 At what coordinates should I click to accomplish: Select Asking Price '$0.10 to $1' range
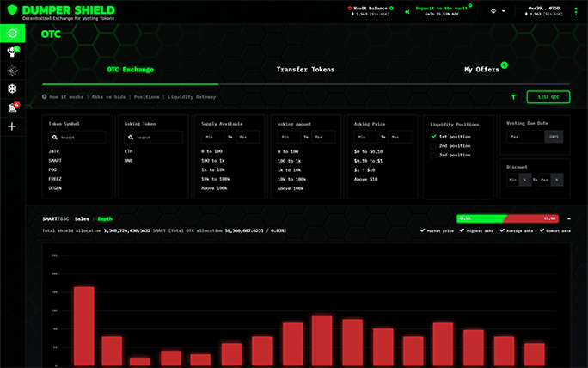(x=368, y=161)
